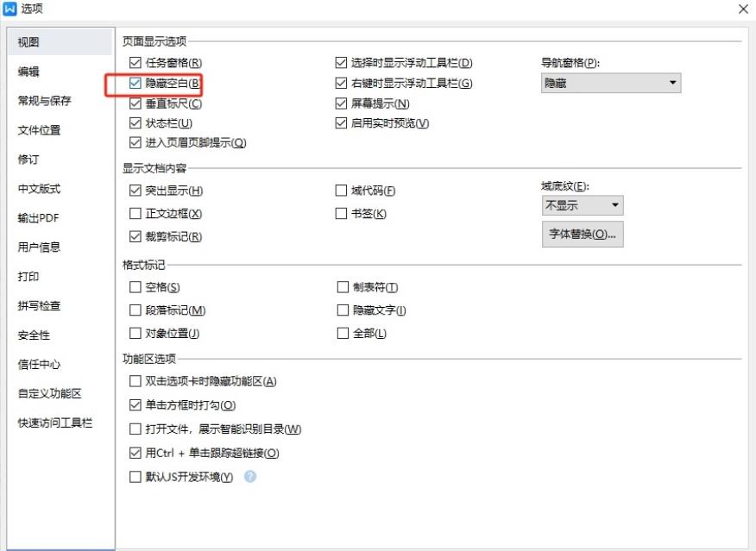Enable the 全部(L) format marks checkbox
Screen dimensions: 756x551
(x=343, y=334)
